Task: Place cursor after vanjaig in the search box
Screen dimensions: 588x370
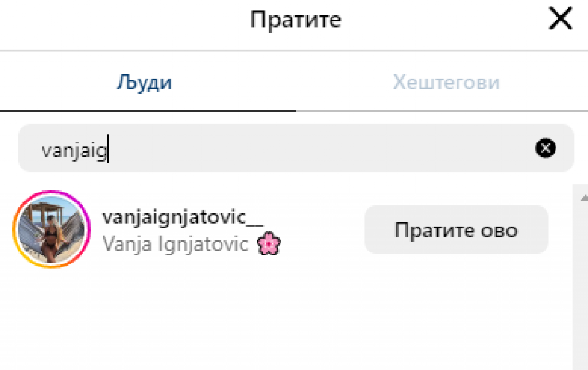Action: tap(110, 150)
